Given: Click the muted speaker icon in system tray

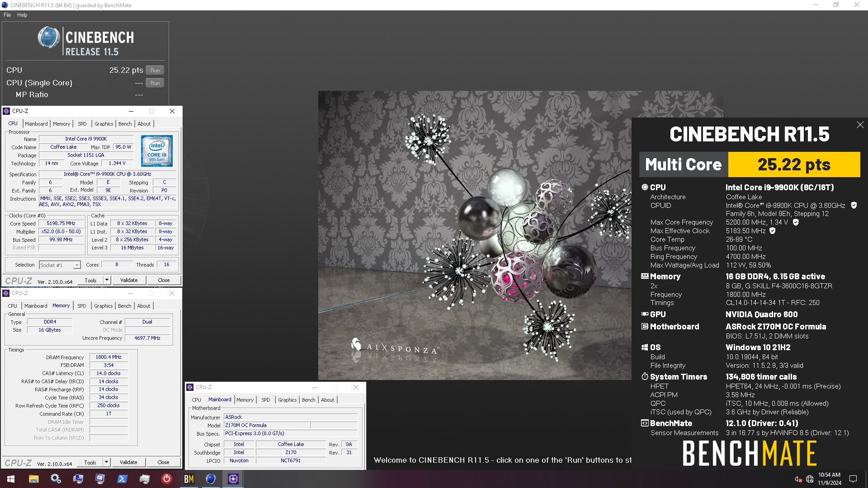Looking at the screenshot, I should [x=798, y=479].
